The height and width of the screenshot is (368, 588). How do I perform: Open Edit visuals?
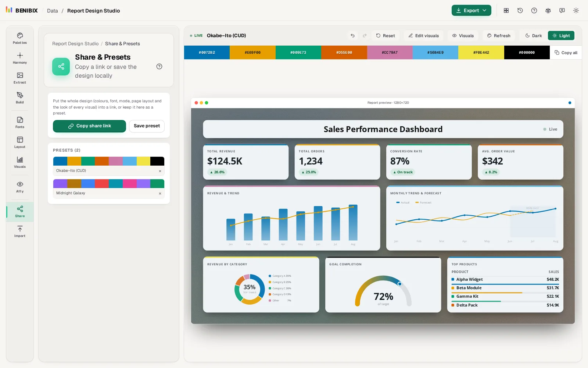(x=423, y=36)
